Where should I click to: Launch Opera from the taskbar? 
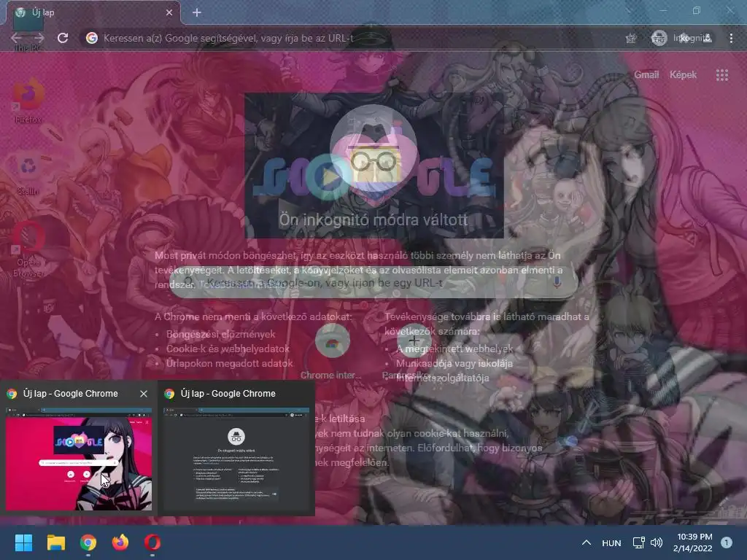[x=152, y=542]
